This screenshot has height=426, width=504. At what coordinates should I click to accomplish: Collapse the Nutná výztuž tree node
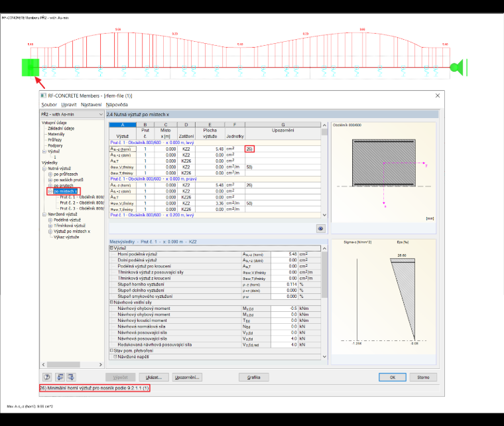(x=44, y=169)
